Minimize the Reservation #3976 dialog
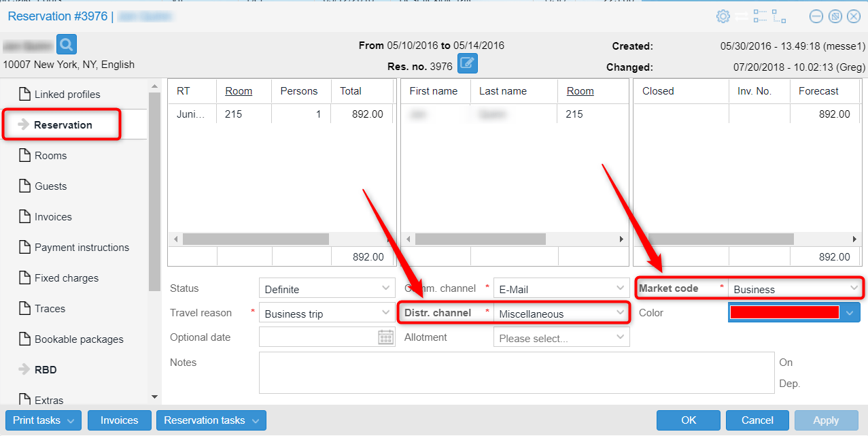The image size is (868, 436). [816, 16]
